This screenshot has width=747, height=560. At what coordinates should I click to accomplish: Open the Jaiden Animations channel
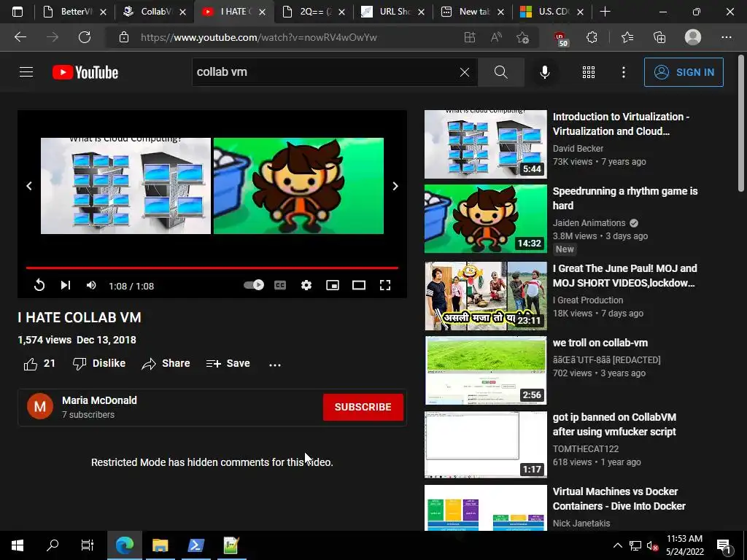[x=589, y=223]
